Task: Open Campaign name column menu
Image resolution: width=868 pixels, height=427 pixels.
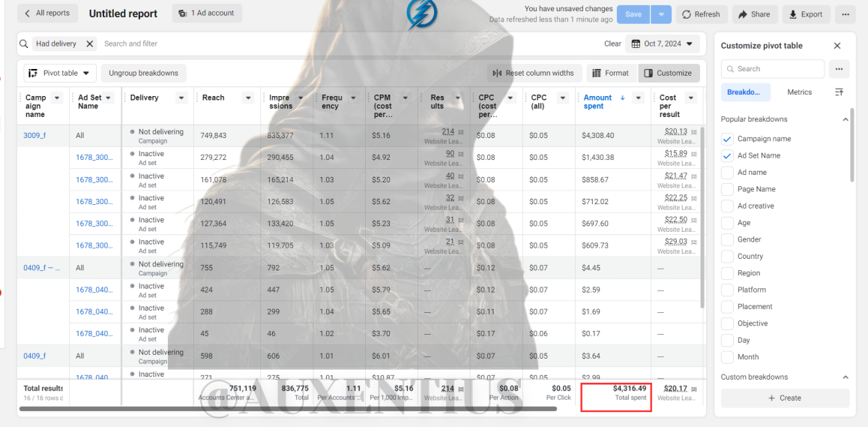Action: 56,98
